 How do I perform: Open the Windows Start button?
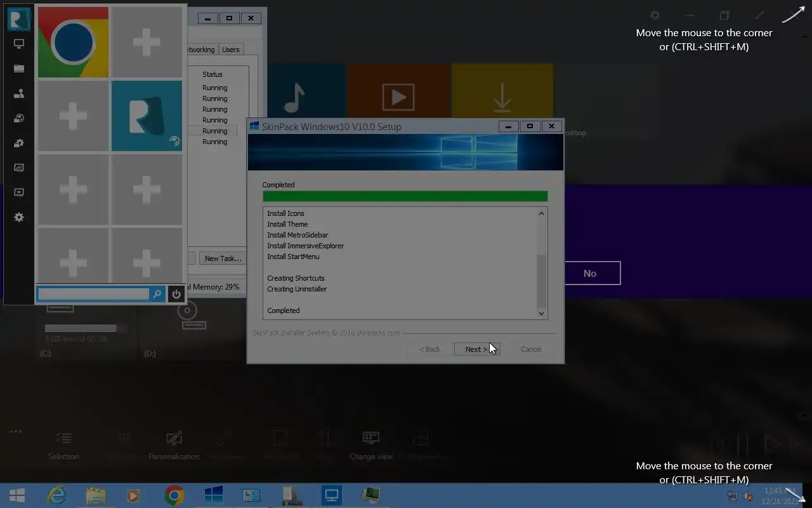coord(17,495)
